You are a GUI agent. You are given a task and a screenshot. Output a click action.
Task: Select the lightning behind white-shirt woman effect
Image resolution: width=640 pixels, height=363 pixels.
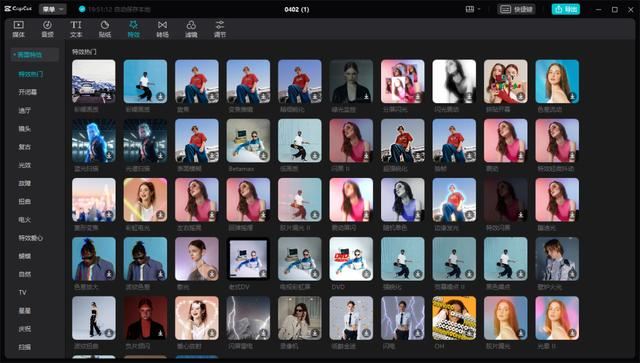click(x=402, y=318)
